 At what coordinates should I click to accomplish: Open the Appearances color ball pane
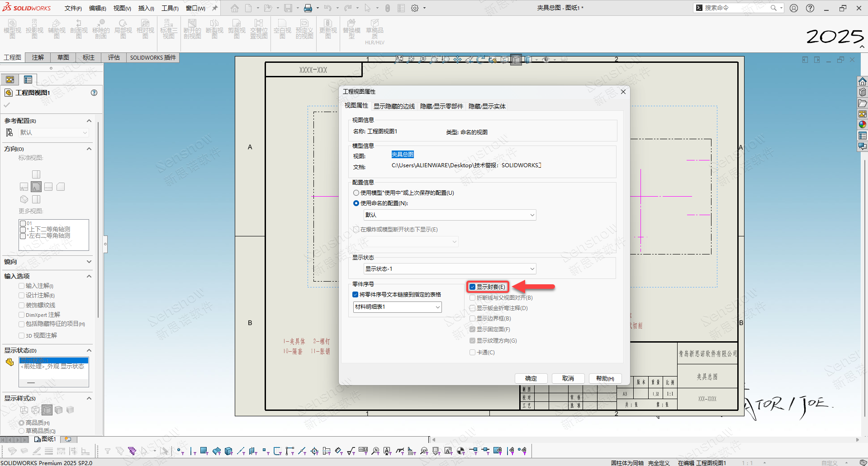[x=863, y=125]
